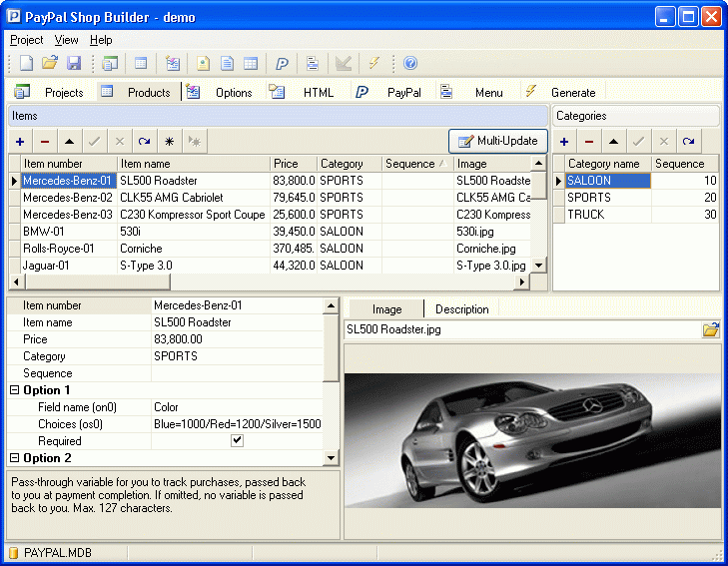The width and height of the screenshot is (728, 566).
Task: Click the Items refresh button
Action: click(x=145, y=142)
